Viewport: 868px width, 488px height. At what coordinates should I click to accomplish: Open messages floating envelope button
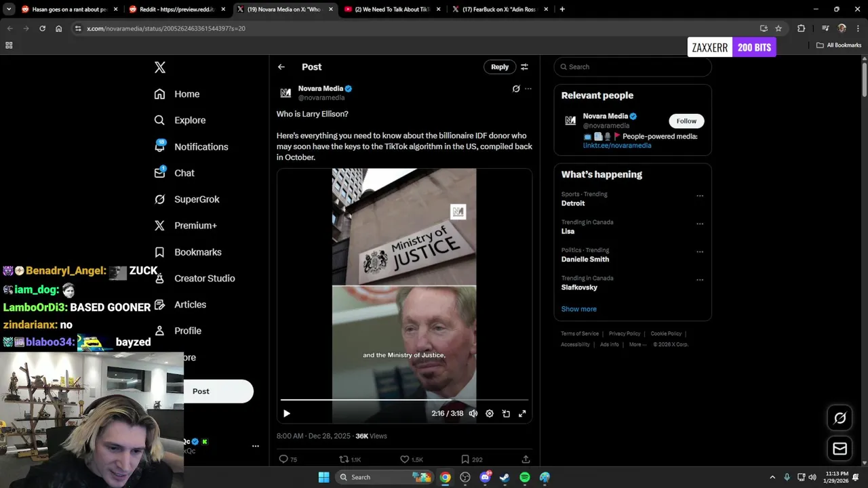click(x=840, y=449)
